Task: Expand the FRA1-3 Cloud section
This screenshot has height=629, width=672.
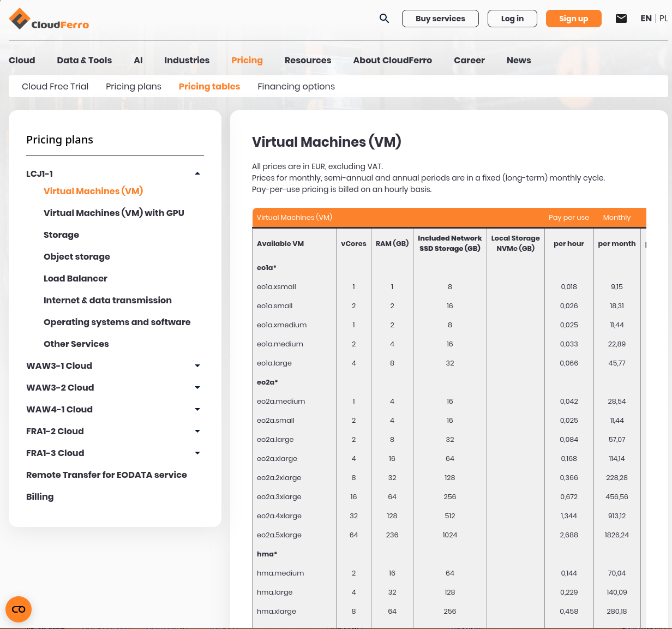Action: [197, 453]
